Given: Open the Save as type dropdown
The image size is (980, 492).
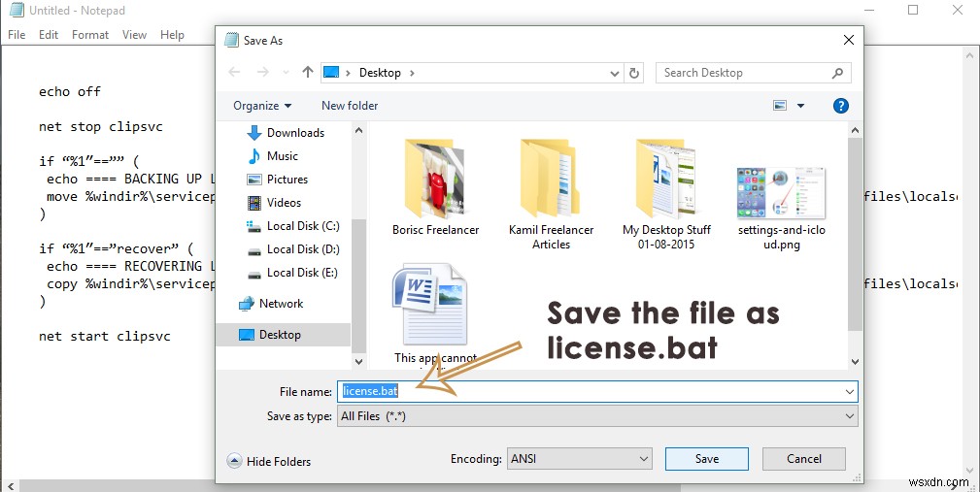Looking at the screenshot, I should 597,416.
